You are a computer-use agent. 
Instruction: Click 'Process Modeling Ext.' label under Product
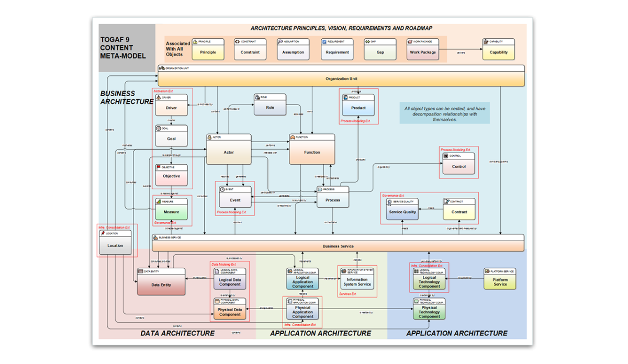point(355,121)
